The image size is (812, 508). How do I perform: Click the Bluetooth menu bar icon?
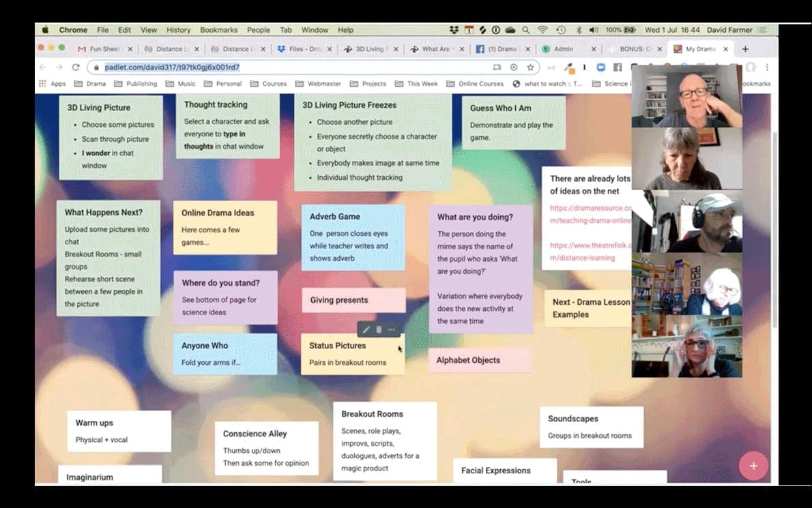[579, 30]
